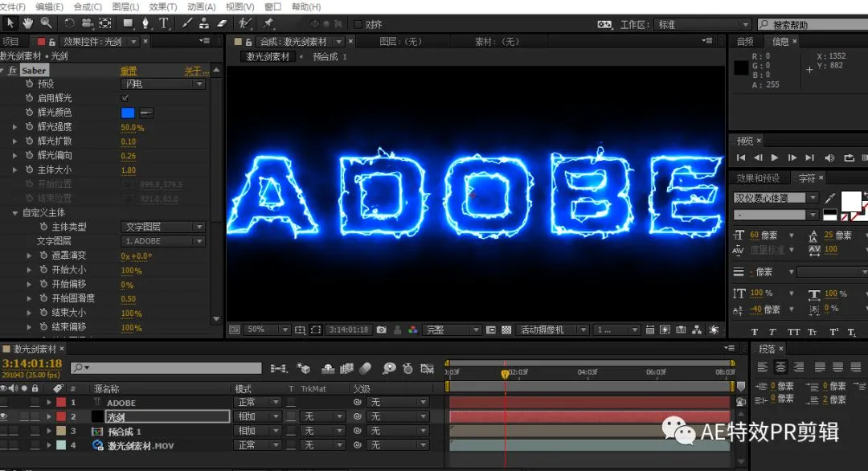This screenshot has height=471, width=868.
Task: Mute audio with speaker icon in preview
Action: click(x=829, y=158)
